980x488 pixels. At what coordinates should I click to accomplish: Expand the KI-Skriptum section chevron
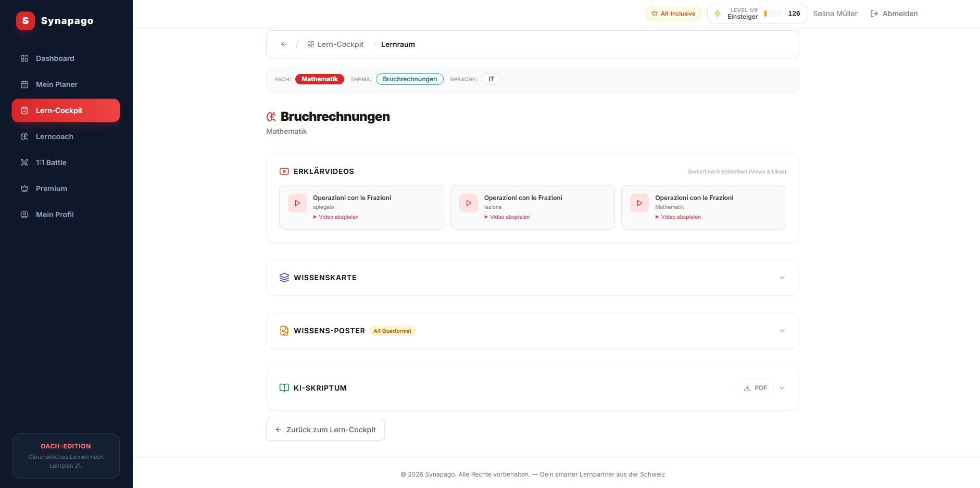[x=782, y=388]
